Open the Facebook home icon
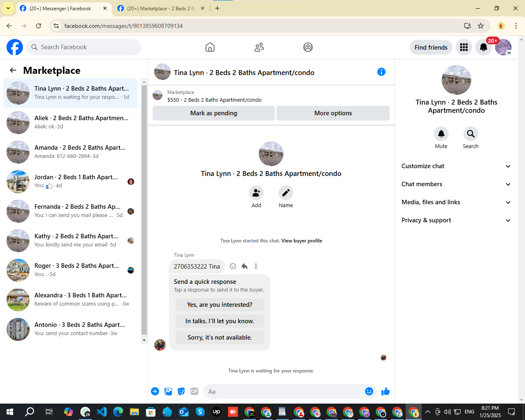Screen dimensions: 525x420 pos(210,47)
